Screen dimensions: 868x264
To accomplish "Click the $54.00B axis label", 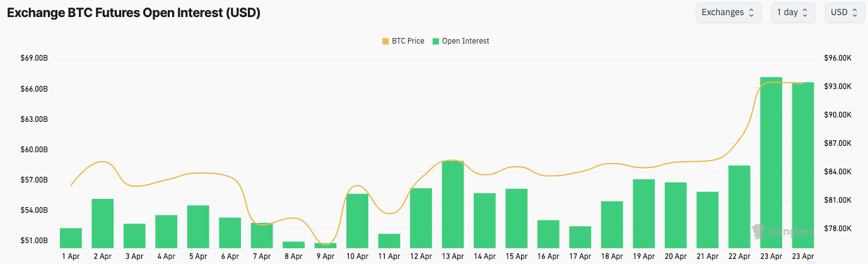I will click(35, 210).
